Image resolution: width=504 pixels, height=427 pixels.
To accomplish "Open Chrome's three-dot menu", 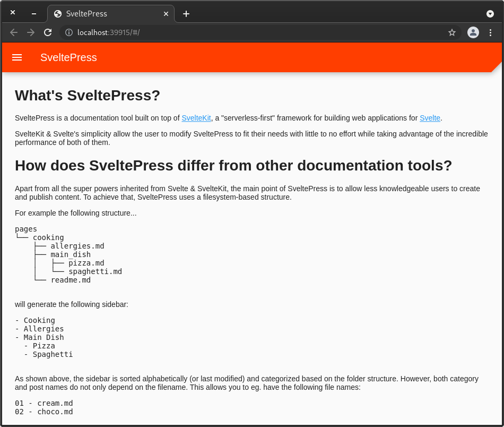I will [491, 32].
